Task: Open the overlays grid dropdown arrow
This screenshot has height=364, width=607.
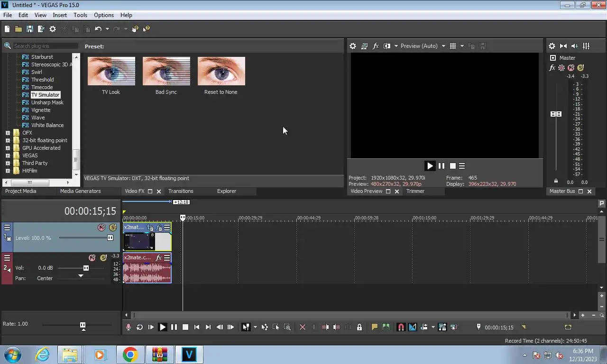Action: coord(462,46)
